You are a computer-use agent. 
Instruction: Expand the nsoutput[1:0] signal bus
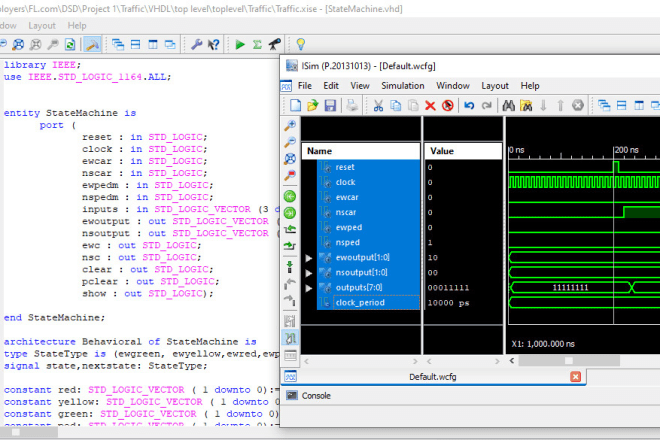[x=309, y=273]
